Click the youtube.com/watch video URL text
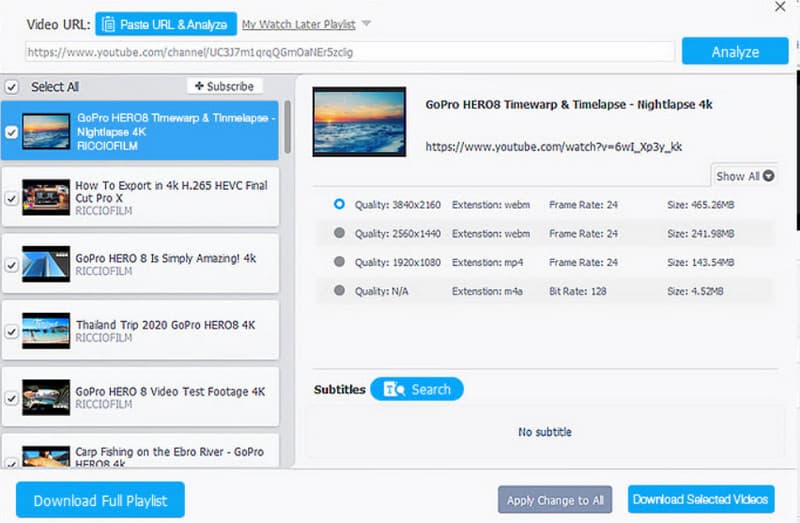 [x=554, y=147]
